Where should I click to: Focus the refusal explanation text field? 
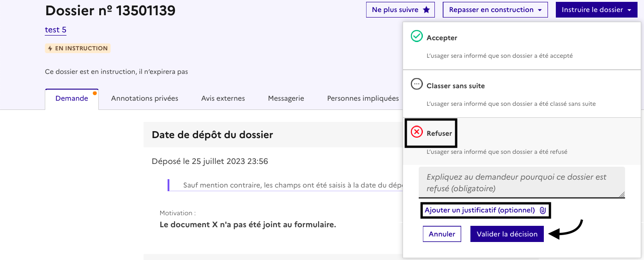point(521,182)
